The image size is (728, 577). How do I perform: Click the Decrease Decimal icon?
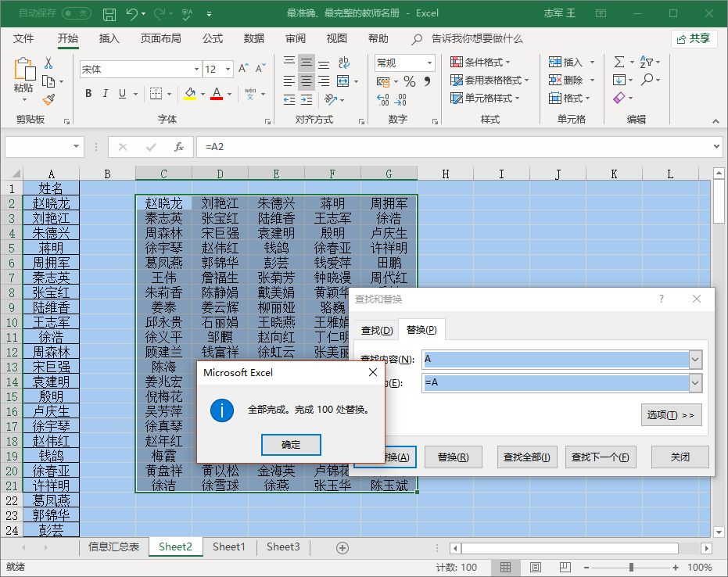(400, 99)
